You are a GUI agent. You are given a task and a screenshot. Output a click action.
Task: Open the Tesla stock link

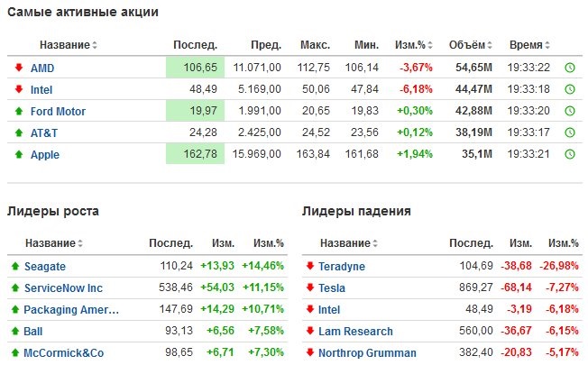(x=332, y=288)
